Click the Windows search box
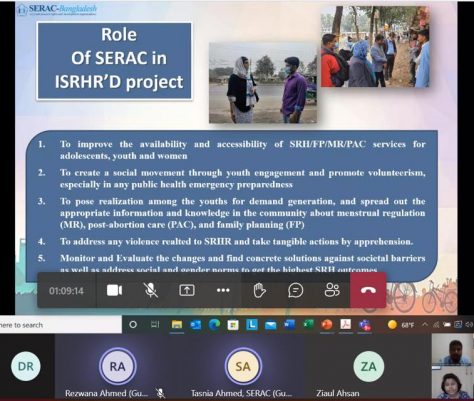 click(61, 325)
